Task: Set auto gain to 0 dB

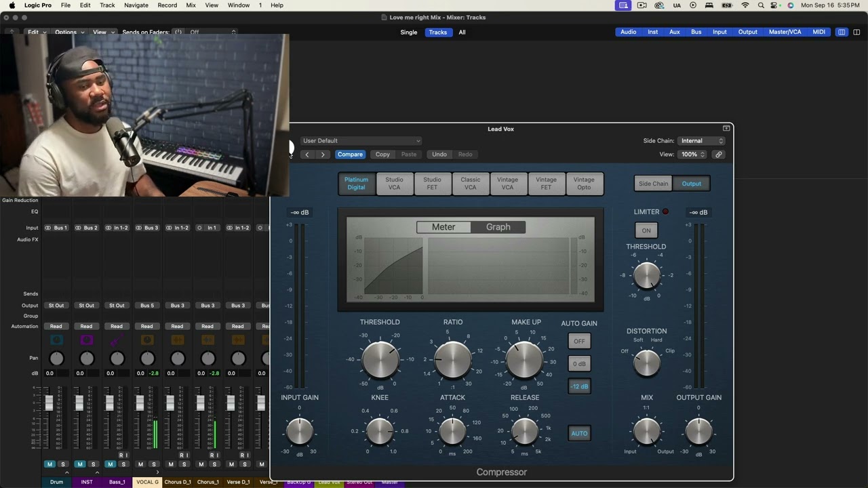Action: [579, 364]
